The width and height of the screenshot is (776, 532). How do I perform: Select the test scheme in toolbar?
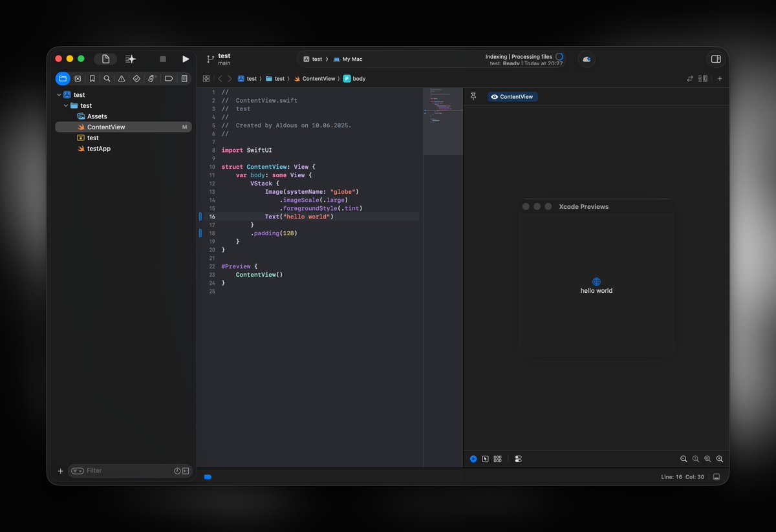click(312, 59)
